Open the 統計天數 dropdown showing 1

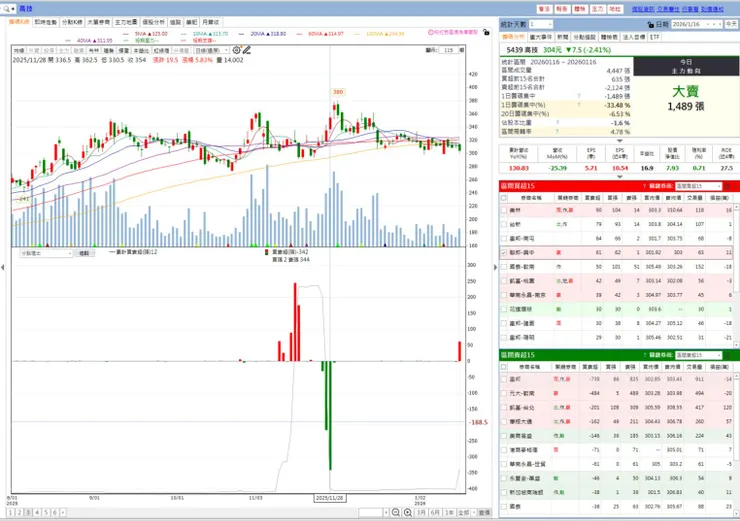[540, 24]
